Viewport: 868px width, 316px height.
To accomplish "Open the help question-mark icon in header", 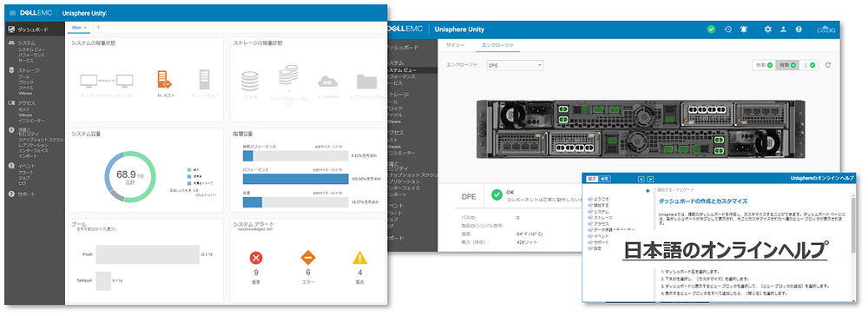I will [x=799, y=30].
